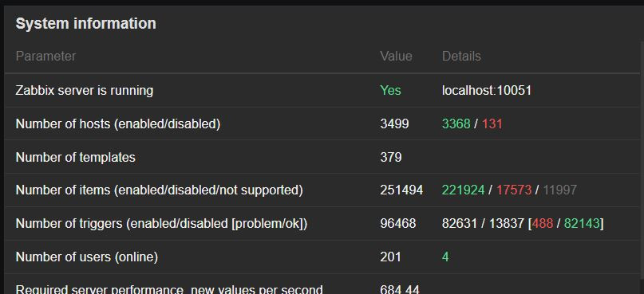The height and width of the screenshot is (294, 644).
Task: Click the green Yes status value
Action: (390, 90)
